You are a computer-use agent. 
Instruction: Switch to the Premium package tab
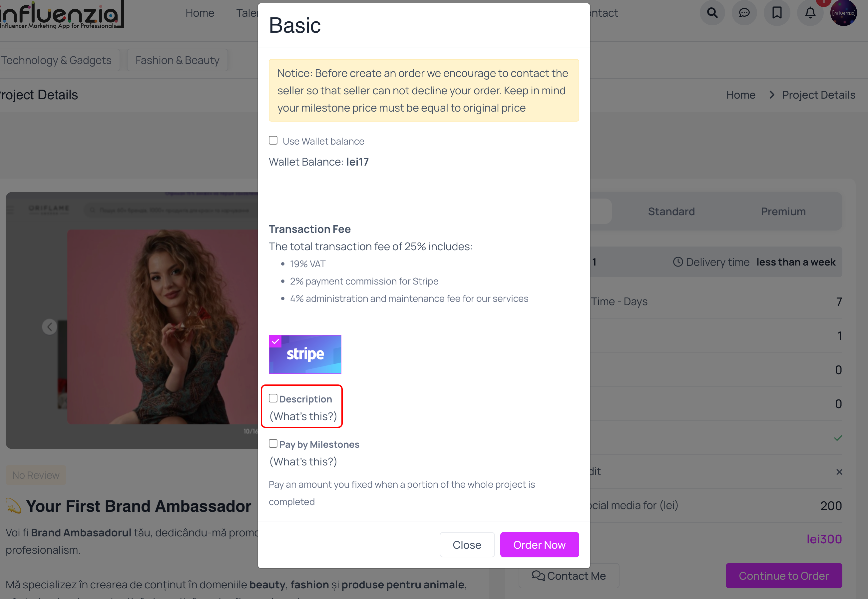(783, 211)
